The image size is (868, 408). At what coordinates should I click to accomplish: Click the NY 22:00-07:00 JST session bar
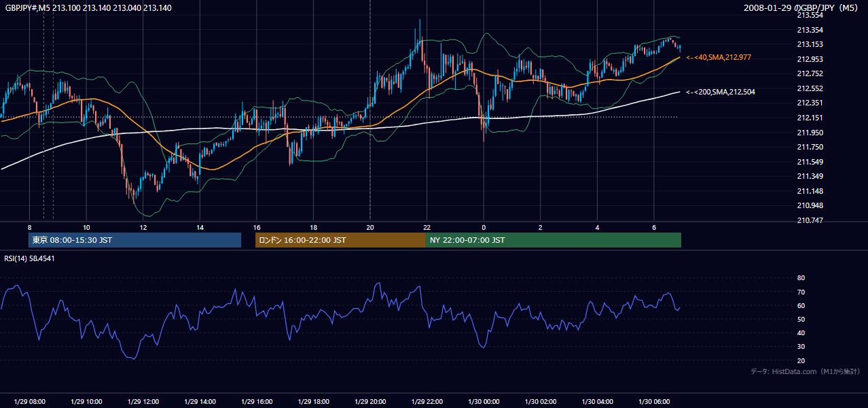(x=554, y=240)
